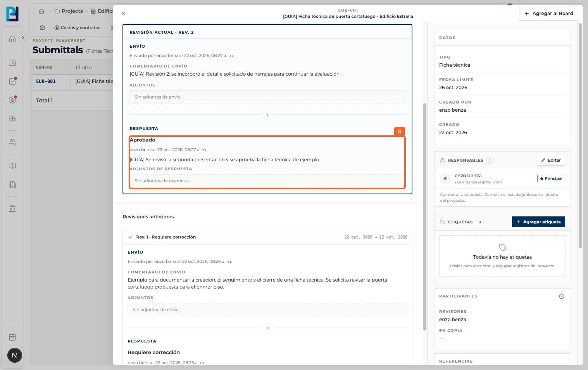Click the 'Requiere corrección' response status in Rev. 1
588x370 pixels.
[154, 353]
